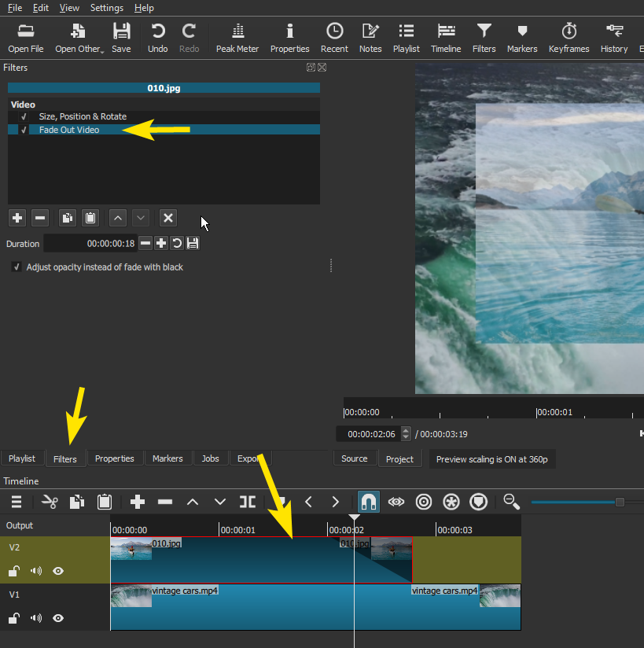Step the player timecode spinner
The image size is (644, 648).
pos(406,434)
